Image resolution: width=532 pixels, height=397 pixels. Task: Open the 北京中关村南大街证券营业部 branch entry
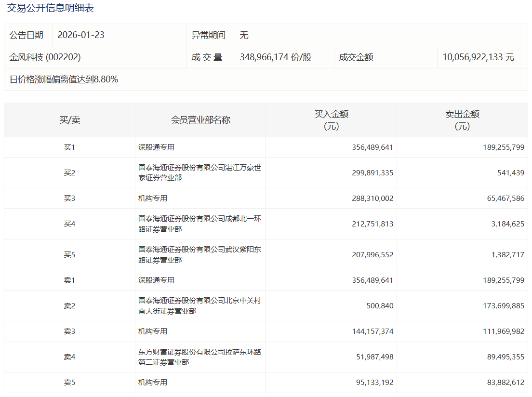point(199,305)
